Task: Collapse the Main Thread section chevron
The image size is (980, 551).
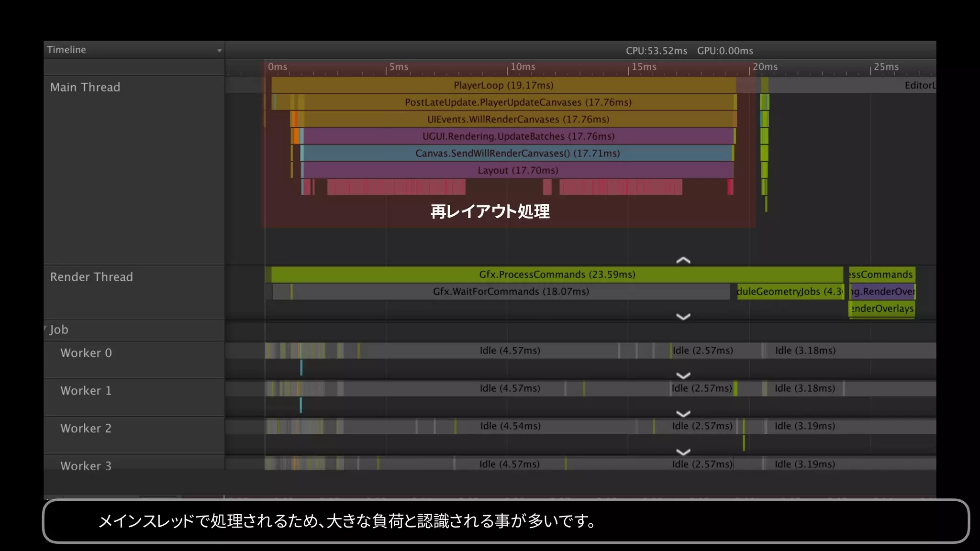Action: coord(683,261)
